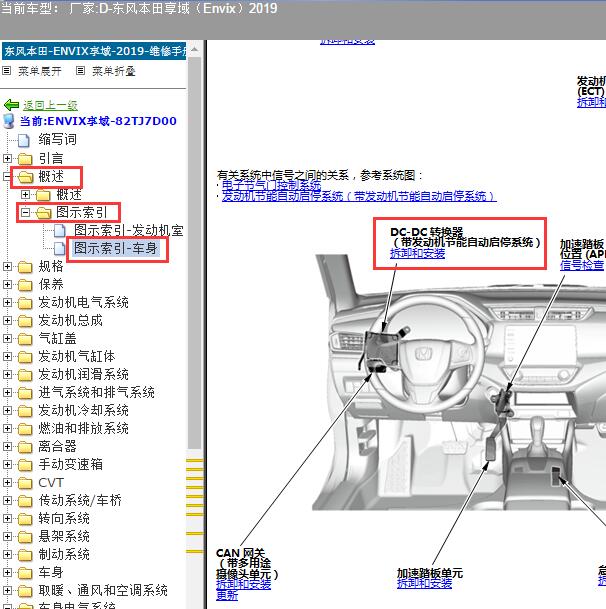This screenshot has height=609, width=606.
Task: Click 当前:ENVIX享域-82TJ7D00 root entry
Action: 98,121
